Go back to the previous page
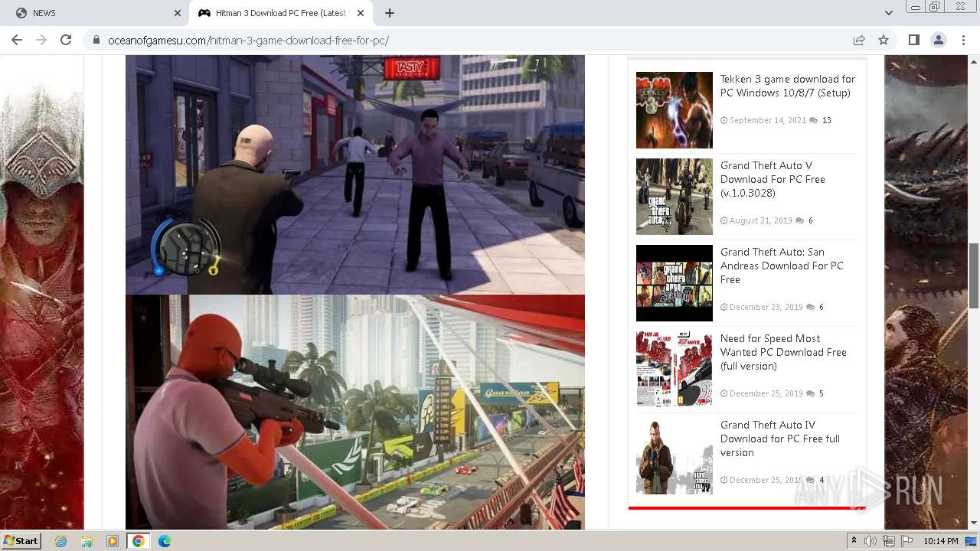 (x=17, y=40)
